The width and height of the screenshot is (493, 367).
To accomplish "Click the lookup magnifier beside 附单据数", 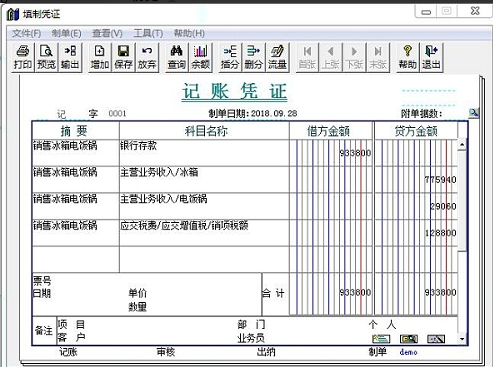I will tap(473, 113).
